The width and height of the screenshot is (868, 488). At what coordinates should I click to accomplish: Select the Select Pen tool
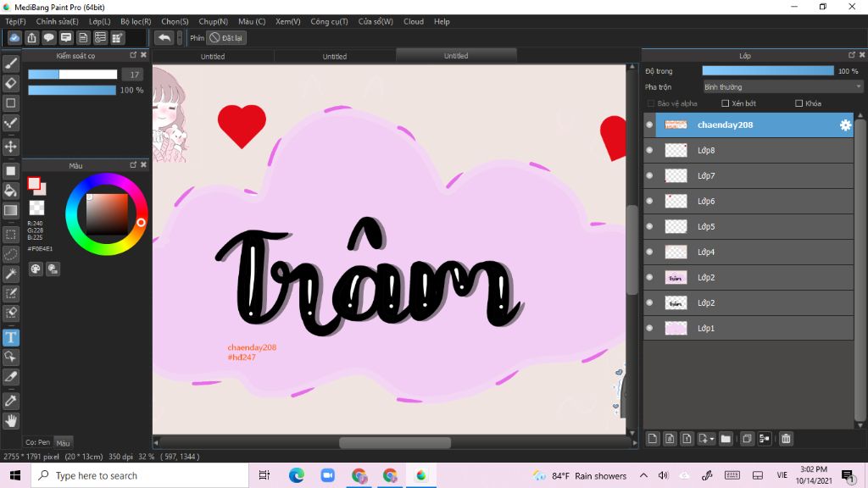pos(10,293)
